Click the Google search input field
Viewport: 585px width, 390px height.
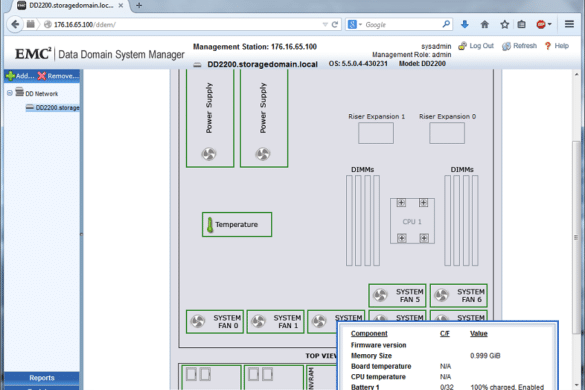pyautogui.click(x=403, y=25)
